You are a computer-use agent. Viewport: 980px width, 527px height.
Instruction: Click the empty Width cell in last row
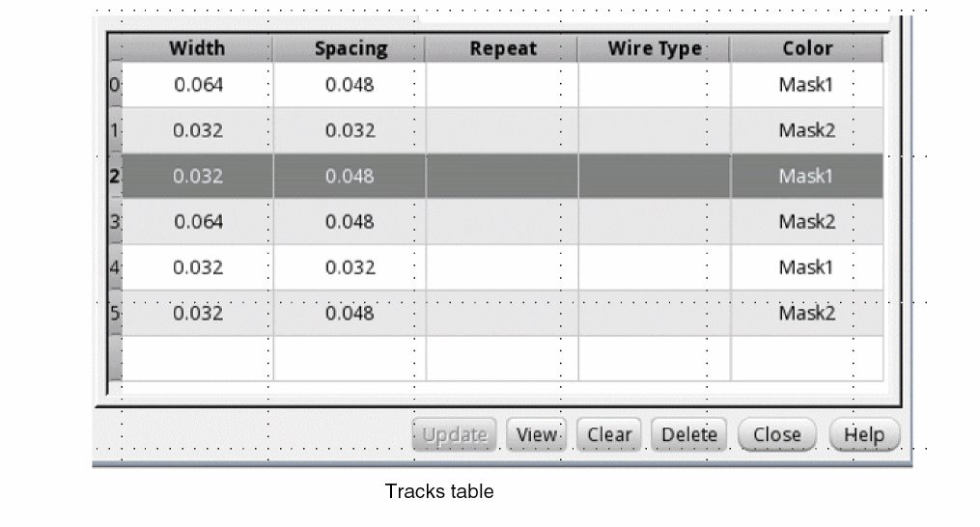pos(197,358)
